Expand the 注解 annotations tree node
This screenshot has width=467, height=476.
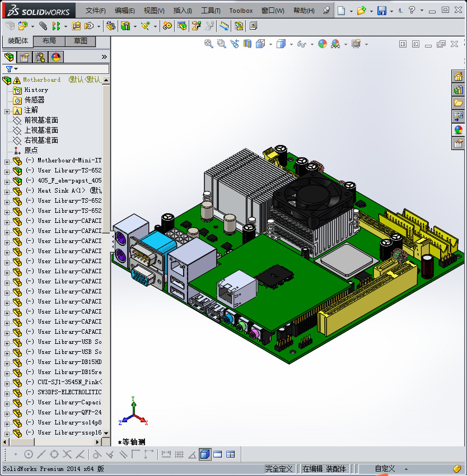click(x=7, y=111)
